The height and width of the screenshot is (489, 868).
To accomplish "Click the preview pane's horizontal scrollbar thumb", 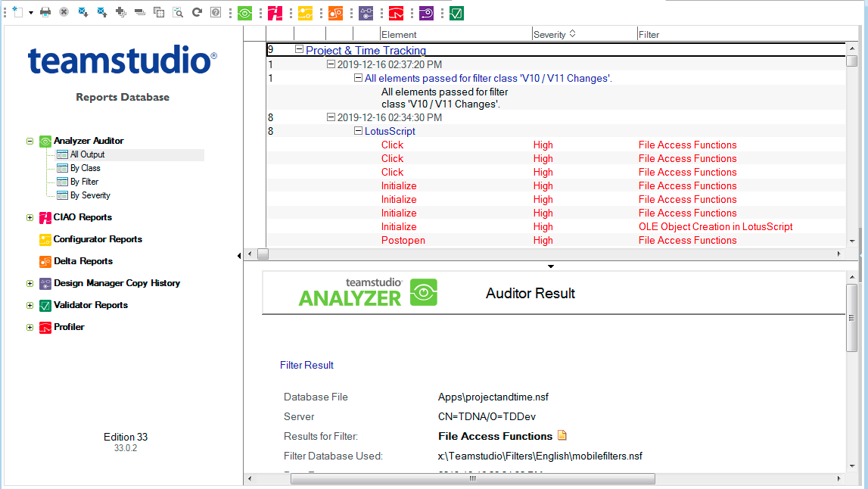I will (x=473, y=478).
